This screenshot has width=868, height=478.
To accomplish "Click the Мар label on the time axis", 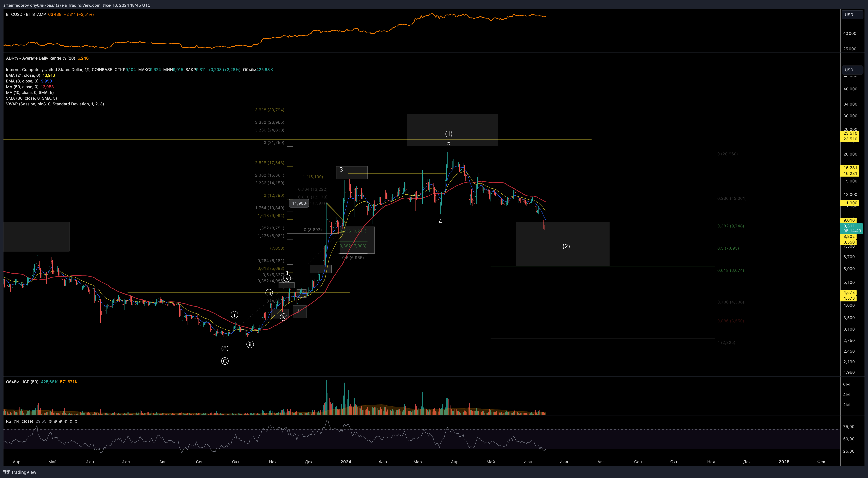I will [x=418, y=462].
